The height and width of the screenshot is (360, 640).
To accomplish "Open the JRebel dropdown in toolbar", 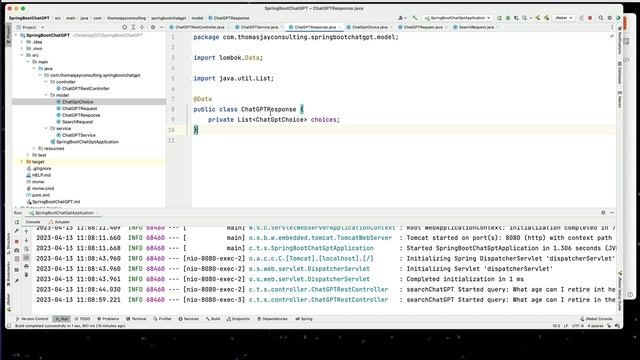I will coord(563,18).
